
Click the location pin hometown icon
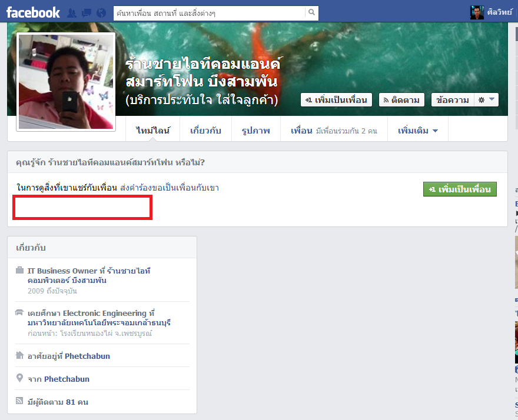tap(19, 378)
